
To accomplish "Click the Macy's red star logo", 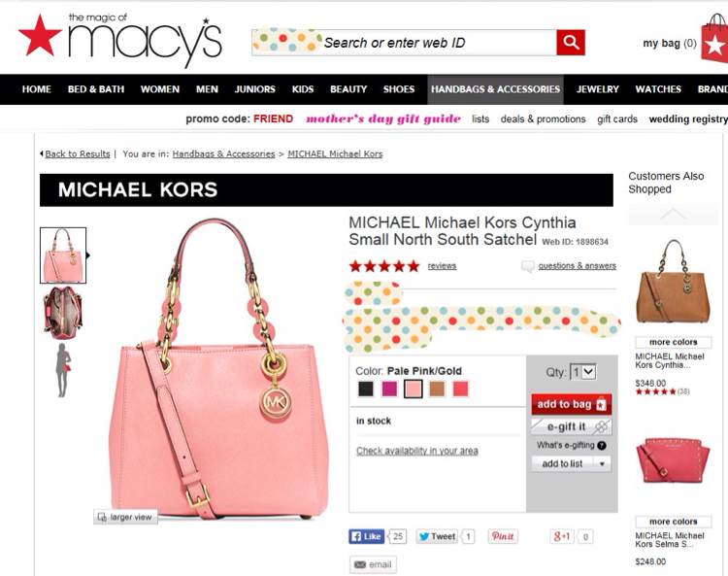I will point(40,35).
